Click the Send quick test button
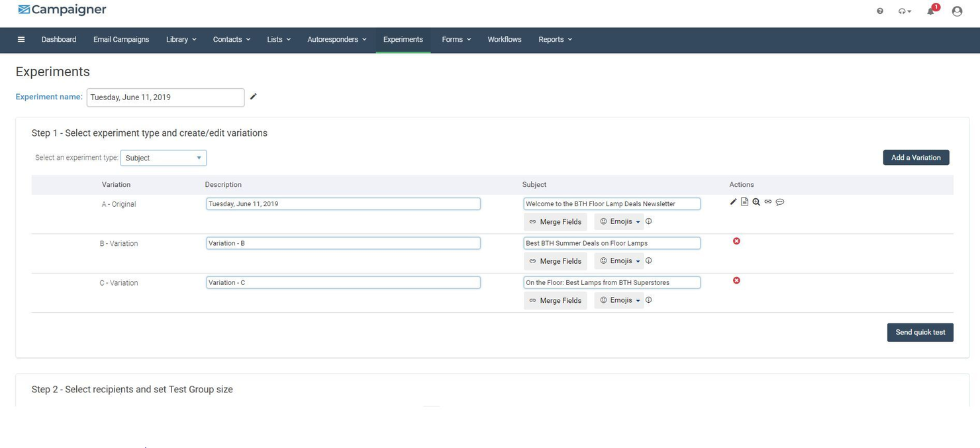Viewport: 980px width, 448px height. (x=920, y=332)
